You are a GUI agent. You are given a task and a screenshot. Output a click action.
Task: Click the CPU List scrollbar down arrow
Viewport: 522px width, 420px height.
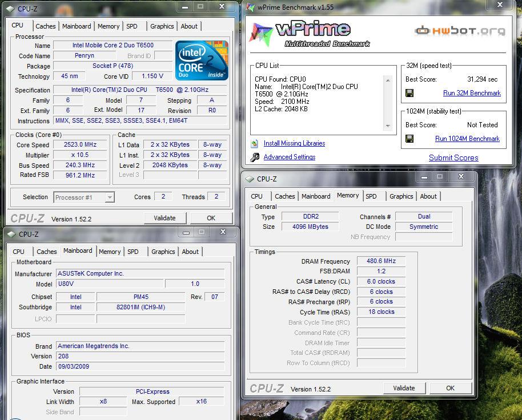tap(388, 126)
